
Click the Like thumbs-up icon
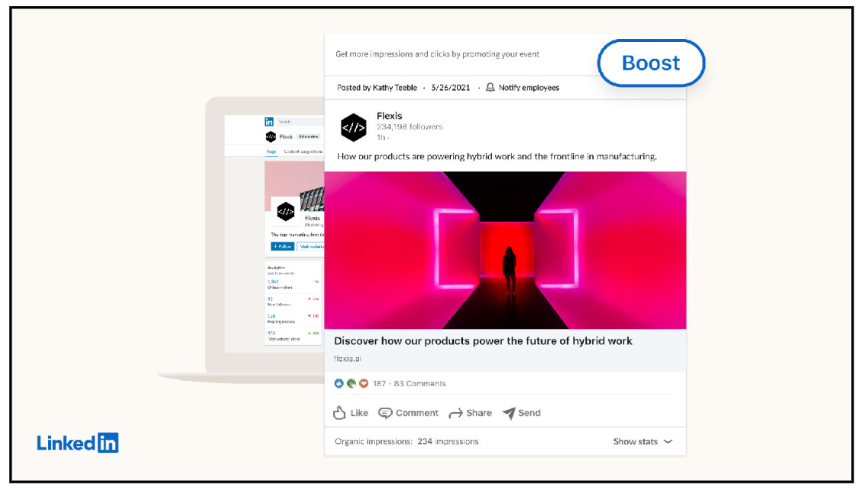click(x=340, y=413)
